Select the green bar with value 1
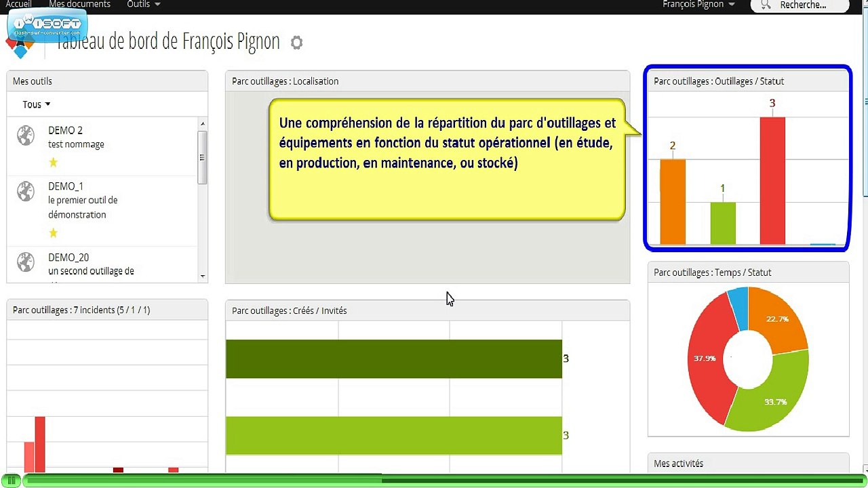Screen dimensions: 868x488 (723, 223)
